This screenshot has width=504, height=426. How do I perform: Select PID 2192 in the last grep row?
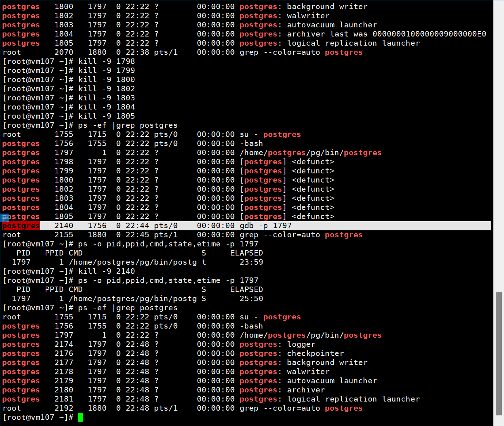64,408
